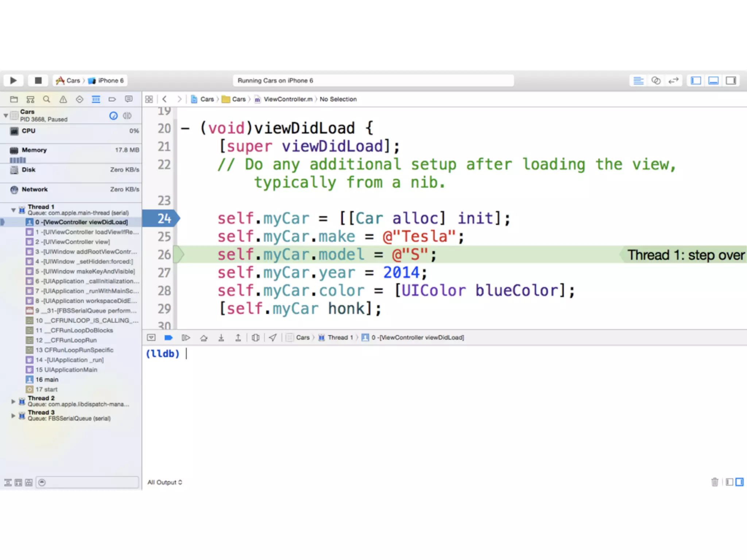Open Debug View Hierarchy icon
The width and height of the screenshot is (747, 560).
(x=256, y=338)
